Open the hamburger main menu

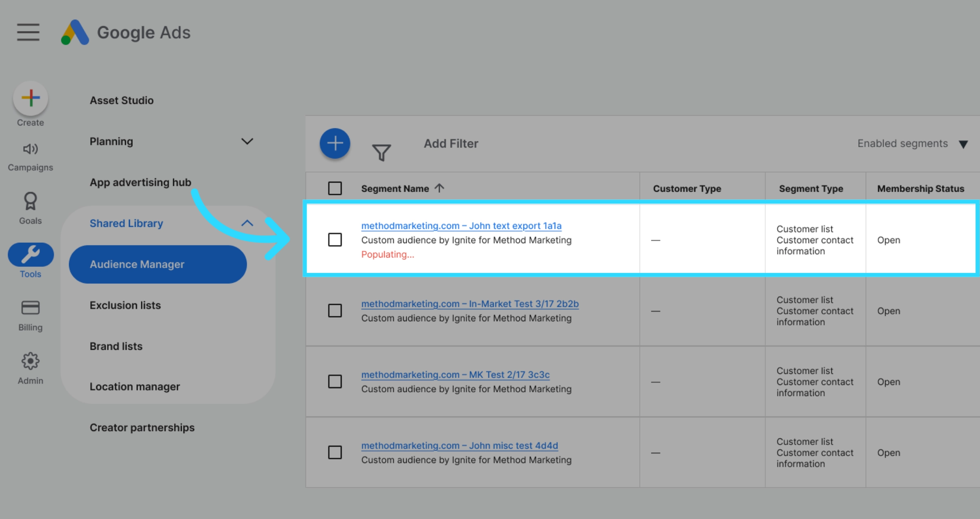[x=28, y=32]
